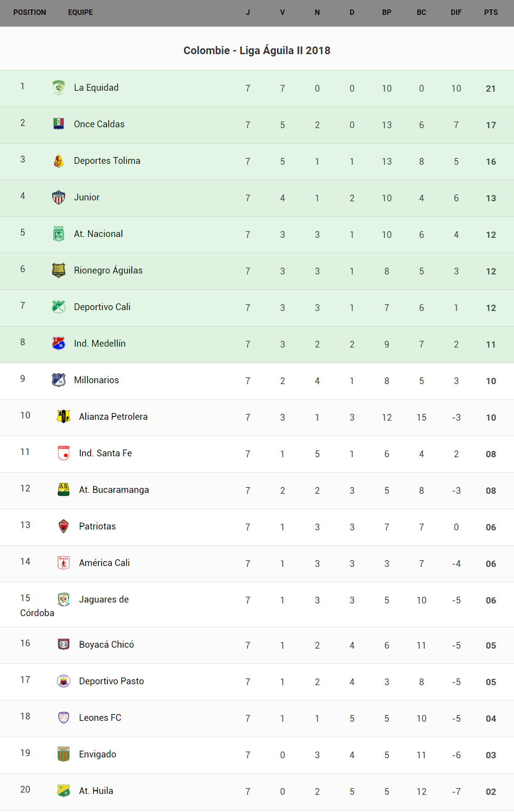This screenshot has width=514, height=812.
Task: Open the Ind. Santa Fe team link
Action: (105, 453)
